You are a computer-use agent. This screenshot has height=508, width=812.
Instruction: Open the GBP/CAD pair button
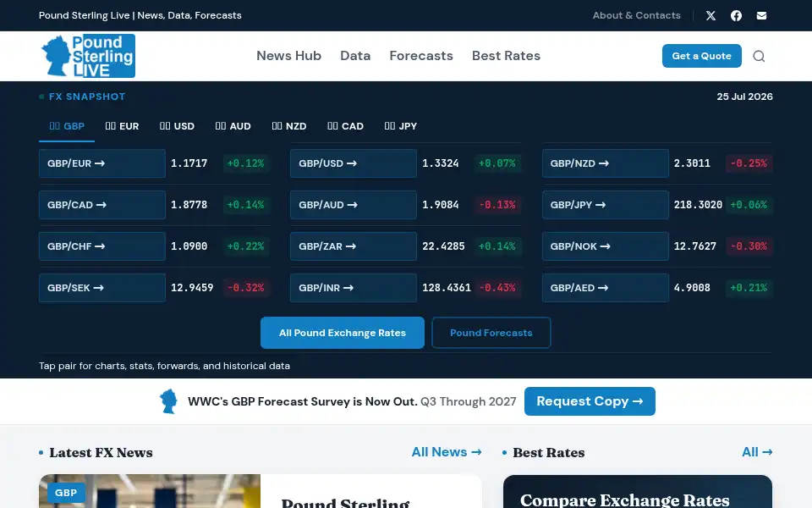click(102, 205)
